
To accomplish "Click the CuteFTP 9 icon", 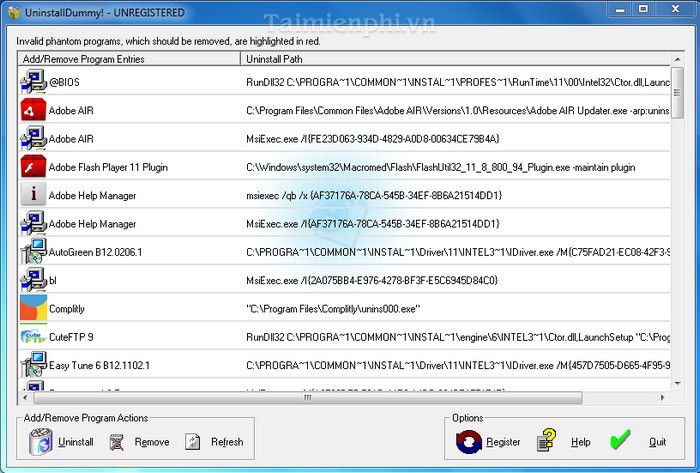I will point(33,336).
